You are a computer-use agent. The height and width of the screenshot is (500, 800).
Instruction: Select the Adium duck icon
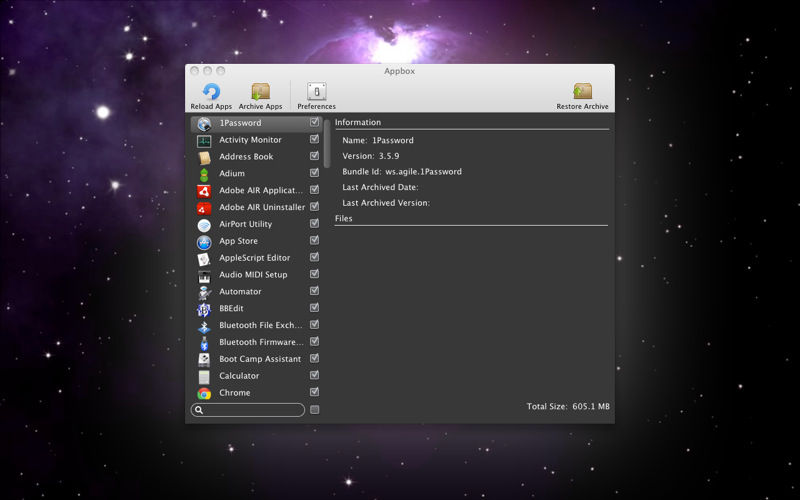coord(204,174)
